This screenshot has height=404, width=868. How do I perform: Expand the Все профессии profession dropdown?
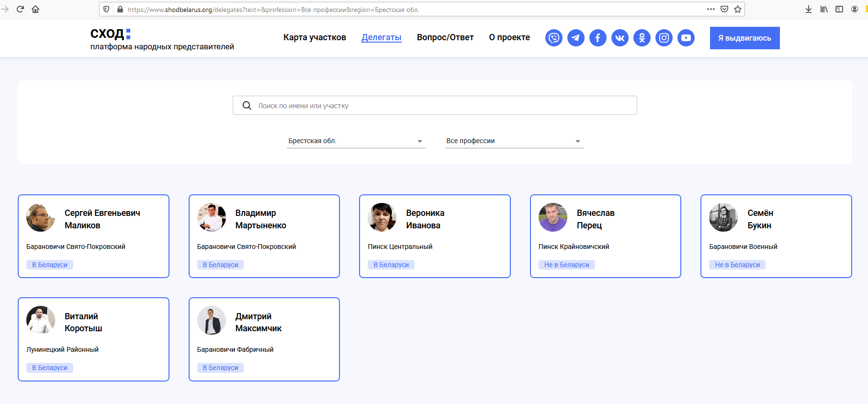pyautogui.click(x=514, y=141)
